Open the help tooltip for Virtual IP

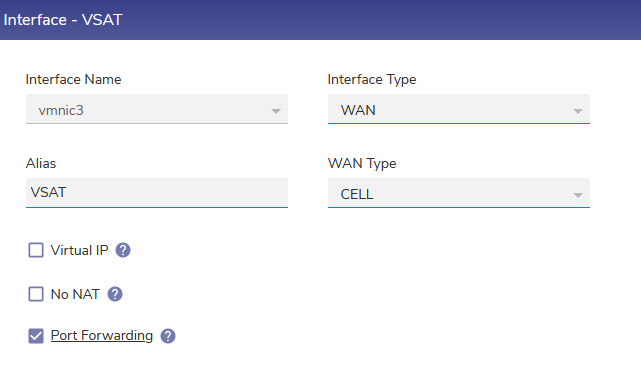pyautogui.click(x=123, y=250)
